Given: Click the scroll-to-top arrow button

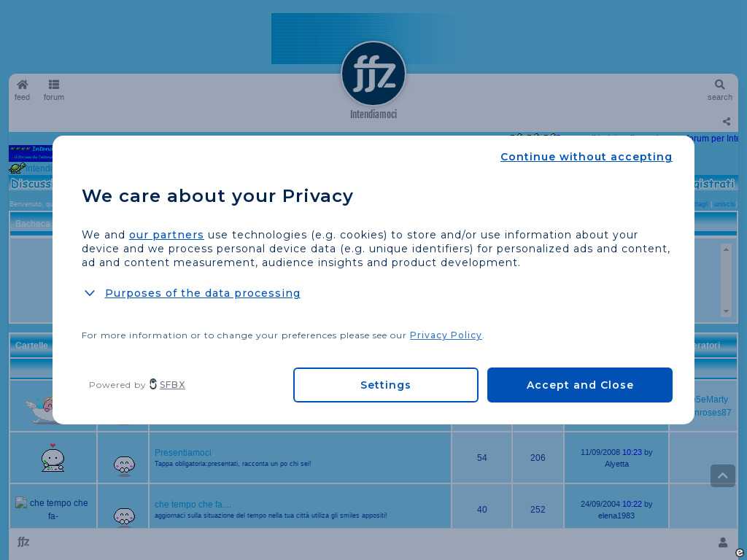Looking at the screenshot, I should tap(722, 476).
